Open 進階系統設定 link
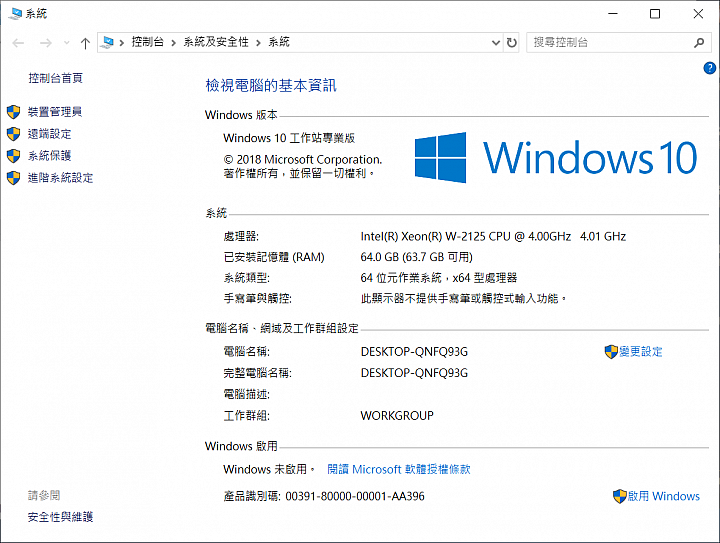The width and height of the screenshot is (720, 543). click(61, 178)
